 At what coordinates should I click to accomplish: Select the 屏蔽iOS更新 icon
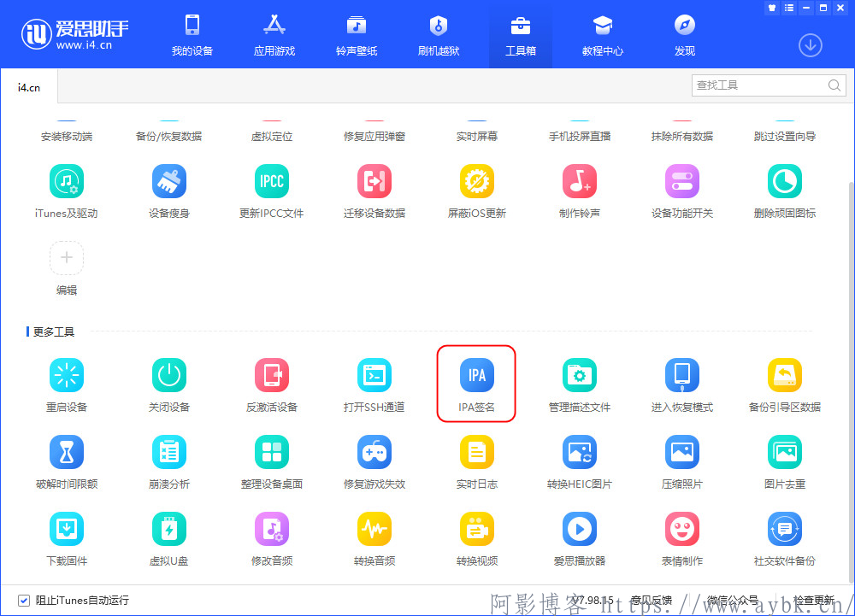(476, 182)
